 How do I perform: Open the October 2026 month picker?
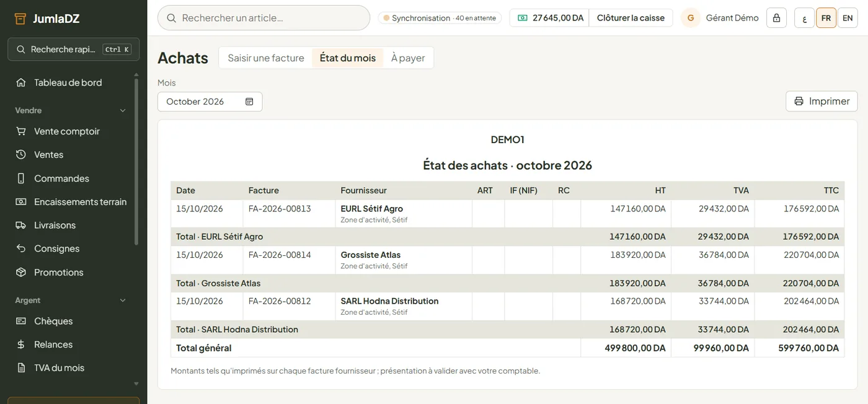pyautogui.click(x=210, y=102)
